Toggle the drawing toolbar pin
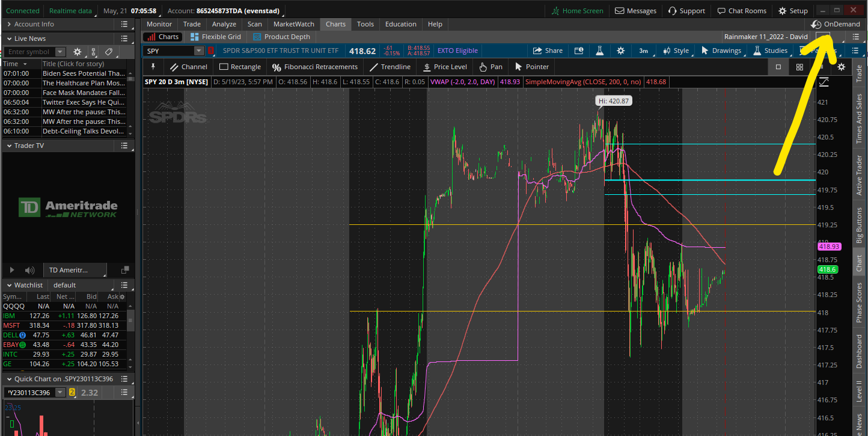The image size is (868, 436). pyautogui.click(x=153, y=67)
